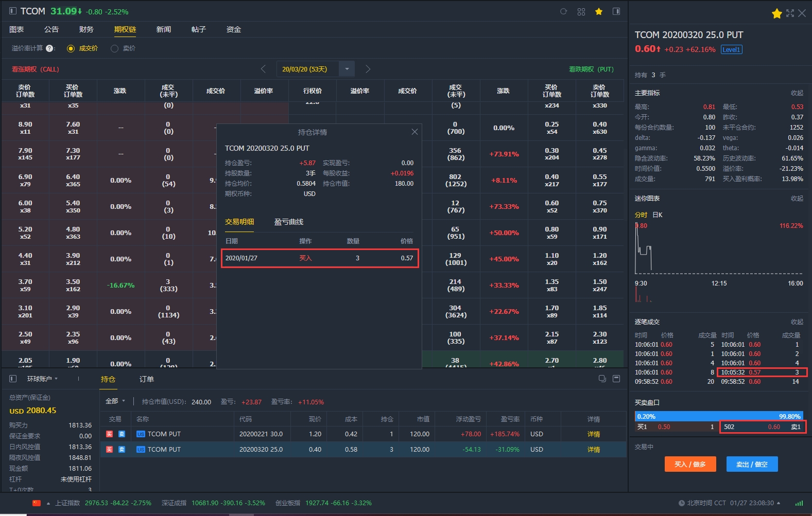
Task: Click the pop-out window icon in positions panel
Action: click(x=602, y=379)
